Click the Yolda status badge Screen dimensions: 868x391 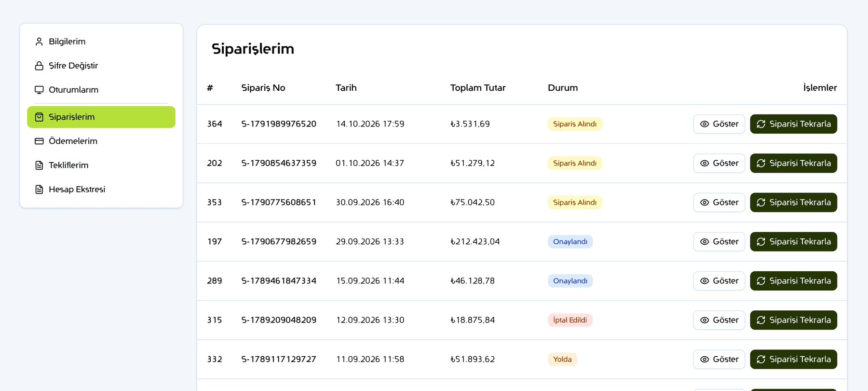[x=562, y=359]
